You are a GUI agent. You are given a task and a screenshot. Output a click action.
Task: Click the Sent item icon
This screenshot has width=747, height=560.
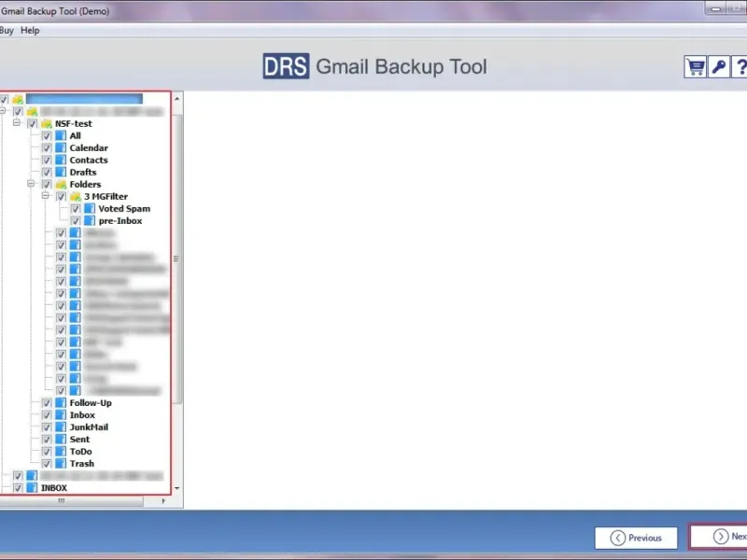coord(61,440)
